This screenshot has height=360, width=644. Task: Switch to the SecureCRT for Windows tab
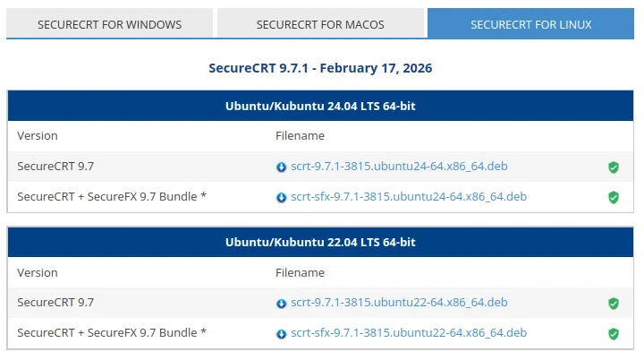[x=110, y=24]
